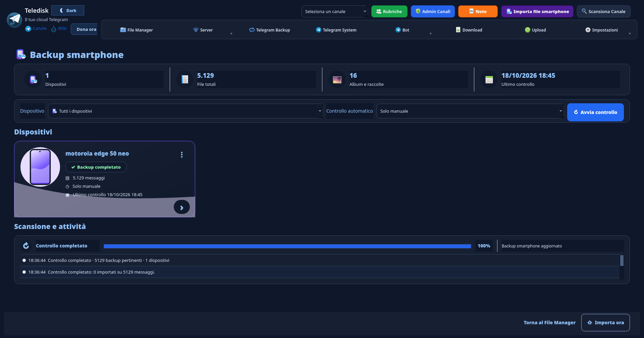Open Admin Canali

point(433,11)
